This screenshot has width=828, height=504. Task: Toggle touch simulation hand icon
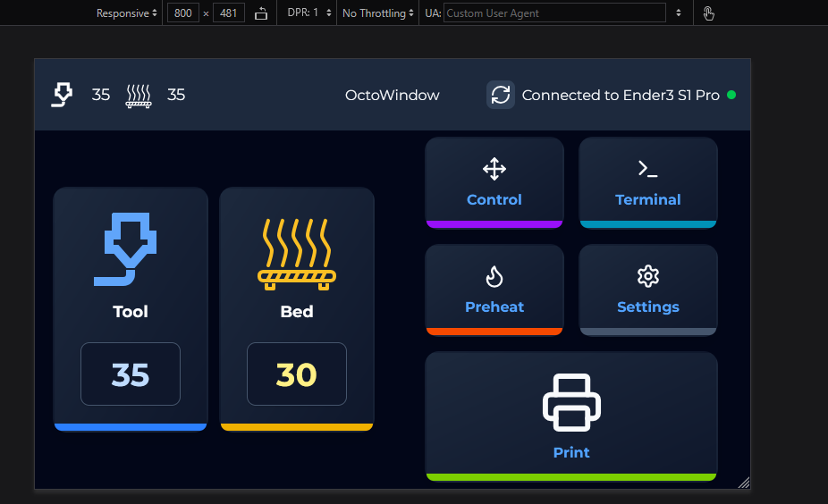coord(709,13)
